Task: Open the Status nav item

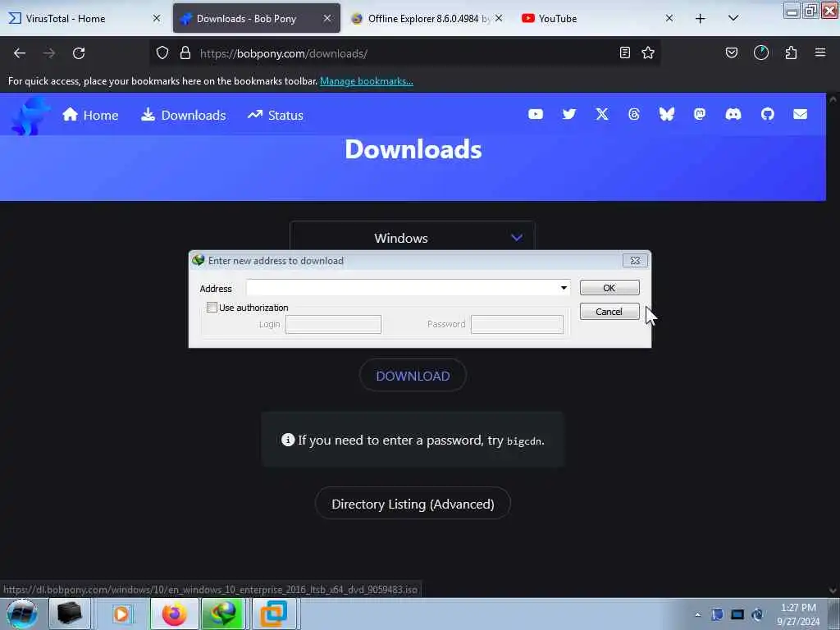Action: 276,115
